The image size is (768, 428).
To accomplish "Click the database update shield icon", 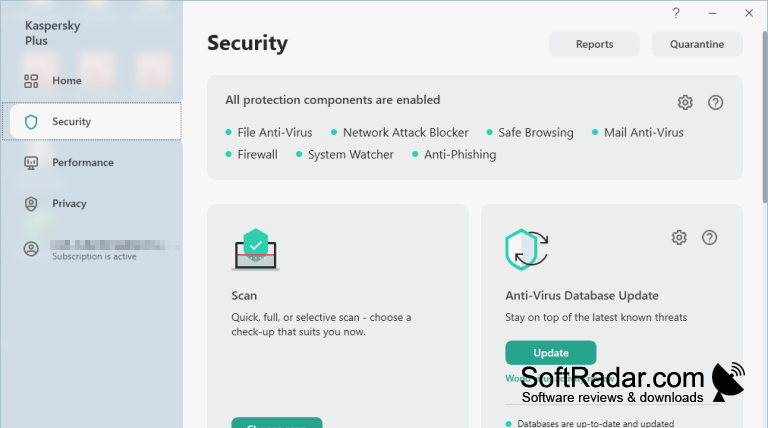I will tap(527, 249).
